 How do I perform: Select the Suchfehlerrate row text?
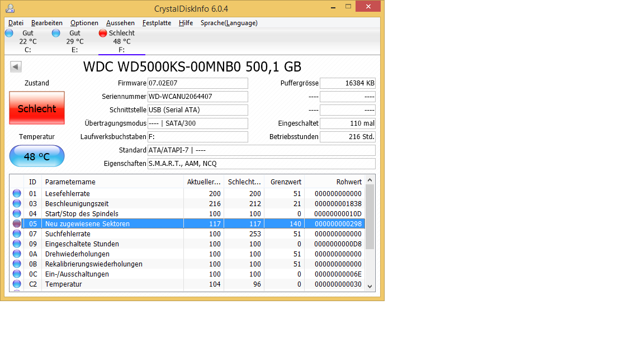tap(68, 234)
